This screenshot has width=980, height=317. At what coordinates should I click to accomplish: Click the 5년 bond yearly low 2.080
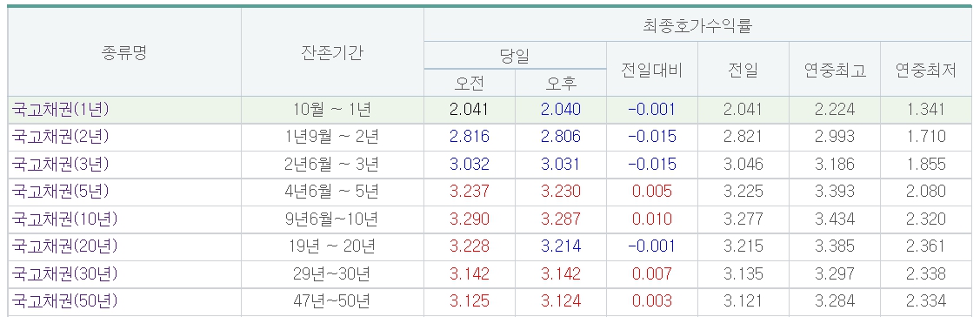(926, 191)
